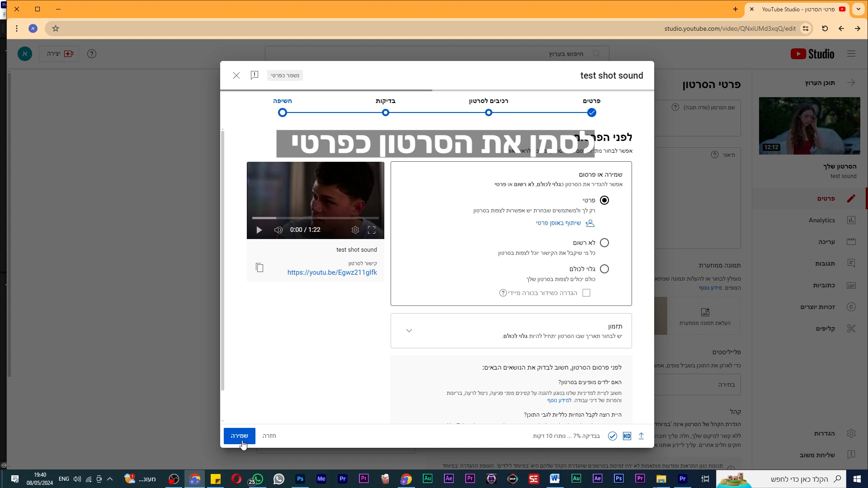
Task: Go to the רכיבים לסרטון step
Action: (489, 113)
